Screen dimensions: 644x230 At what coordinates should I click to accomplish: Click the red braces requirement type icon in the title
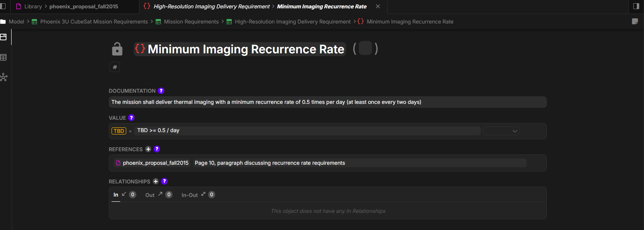click(x=140, y=49)
